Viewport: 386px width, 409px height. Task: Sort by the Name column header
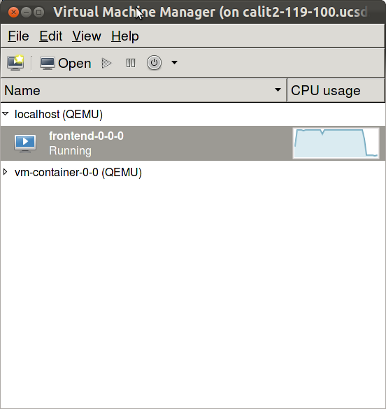[x=143, y=90]
